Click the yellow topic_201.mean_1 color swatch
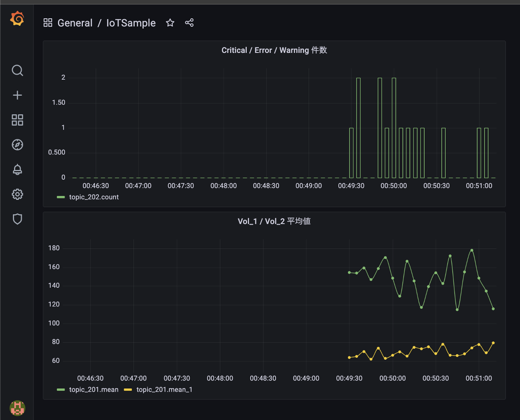 [x=128, y=390]
